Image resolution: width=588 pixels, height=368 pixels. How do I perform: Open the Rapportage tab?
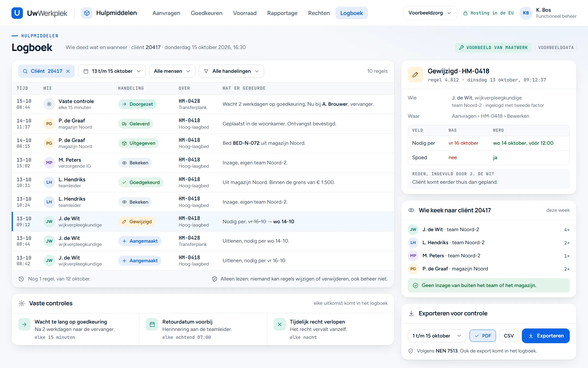coord(282,13)
